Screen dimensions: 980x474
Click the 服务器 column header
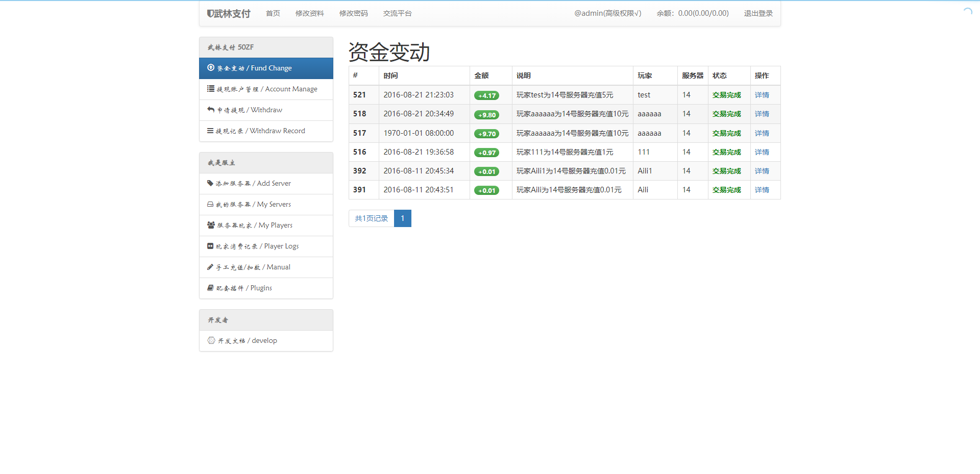coord(693,76)
